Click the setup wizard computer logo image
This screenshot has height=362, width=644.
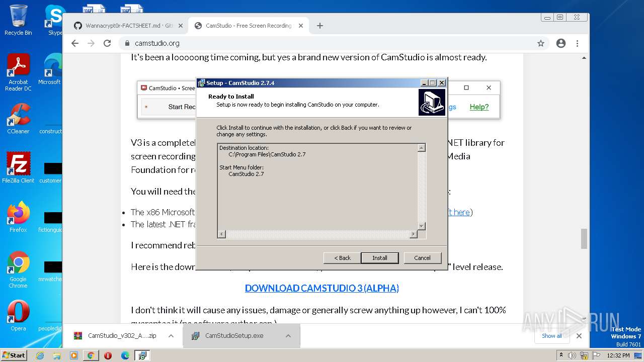432,102
